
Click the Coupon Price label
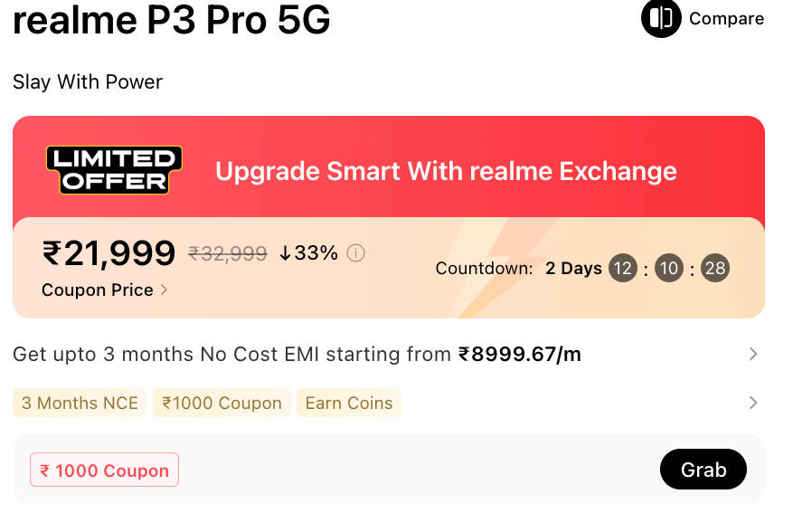point(98,290)
